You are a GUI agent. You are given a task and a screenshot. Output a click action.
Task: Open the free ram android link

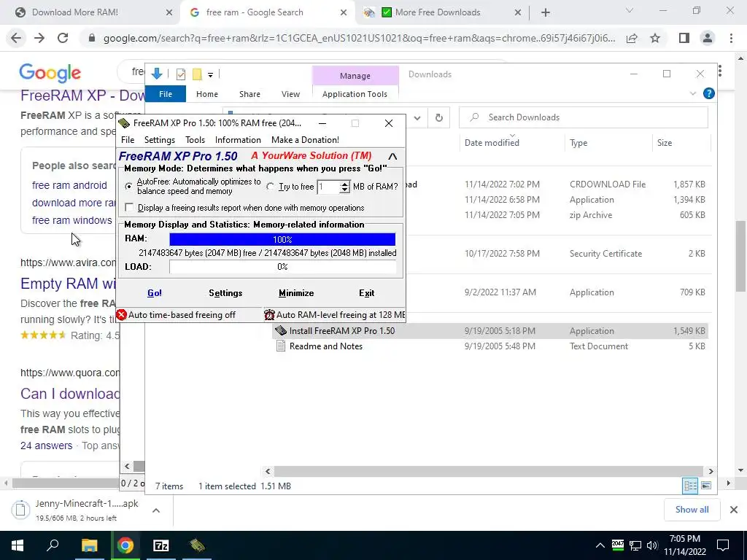click(69, 185)
